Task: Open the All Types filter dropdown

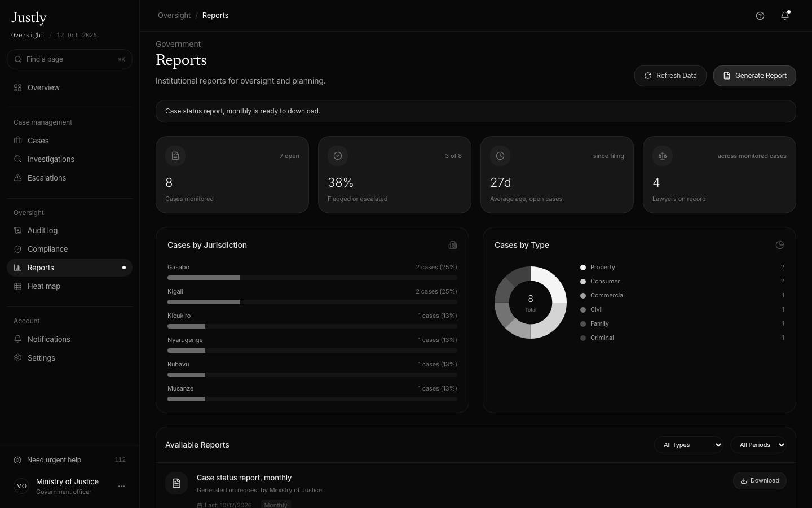Action: pyautogui.click(x=689, y=445)
